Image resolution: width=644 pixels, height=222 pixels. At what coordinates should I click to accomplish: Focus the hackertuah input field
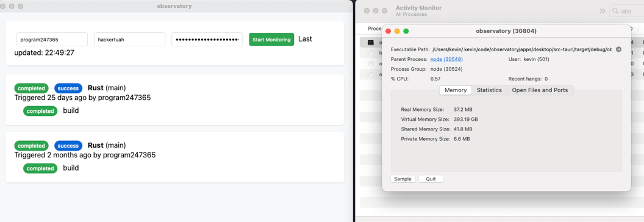pos(130,40)
